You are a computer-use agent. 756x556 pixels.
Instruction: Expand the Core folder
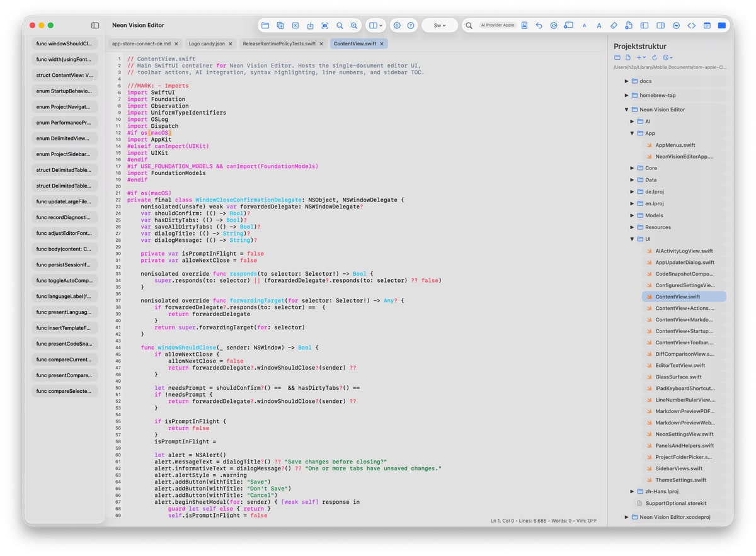click(632, 168)
